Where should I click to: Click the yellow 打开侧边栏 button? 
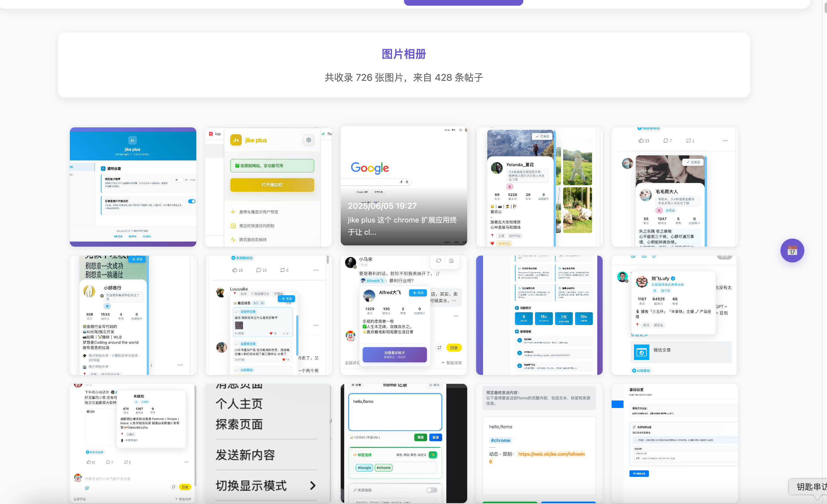point(272,185)
